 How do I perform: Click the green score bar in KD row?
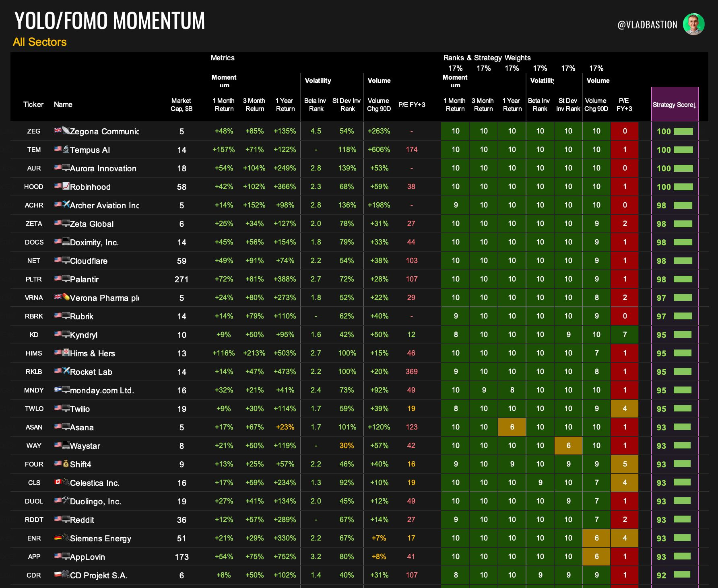click(x=683, y=335)
